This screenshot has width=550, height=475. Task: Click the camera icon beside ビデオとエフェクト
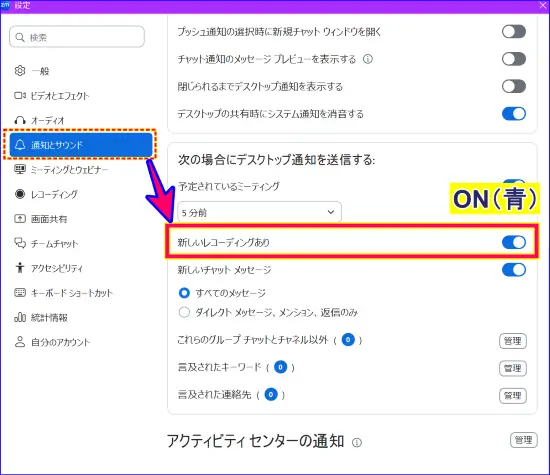[20, 95]
